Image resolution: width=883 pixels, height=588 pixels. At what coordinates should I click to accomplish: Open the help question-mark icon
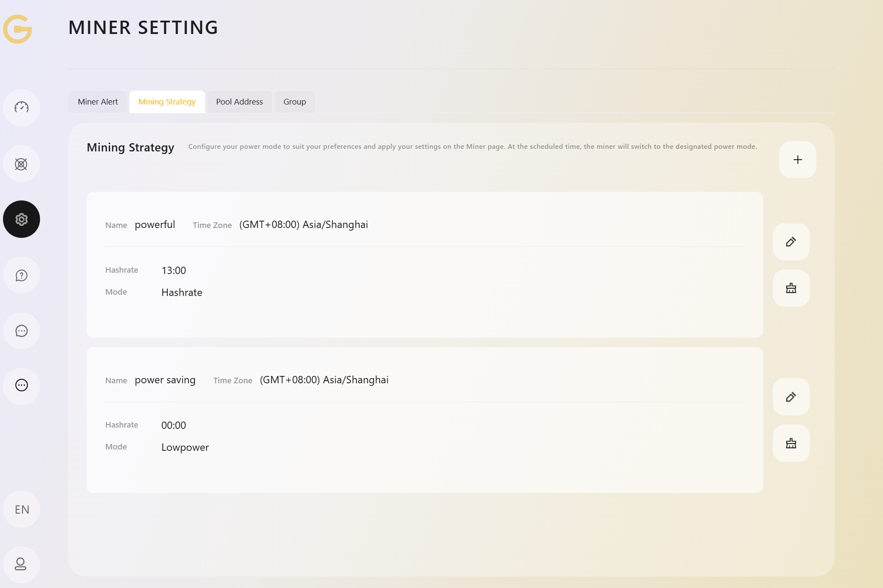click(x=22, y=275)
